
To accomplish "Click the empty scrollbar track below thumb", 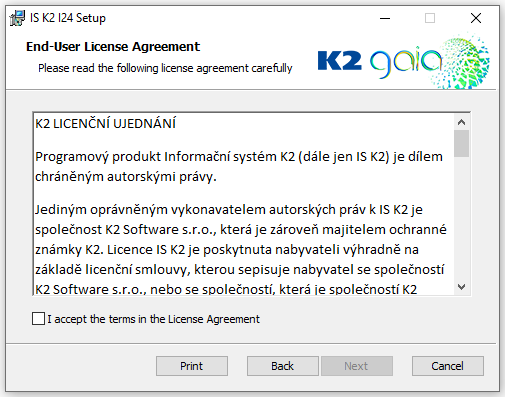I will tap(461, 218).
